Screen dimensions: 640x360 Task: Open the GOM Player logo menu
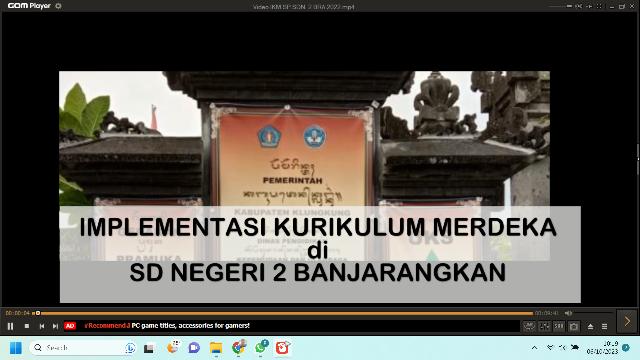click(29, 6)
